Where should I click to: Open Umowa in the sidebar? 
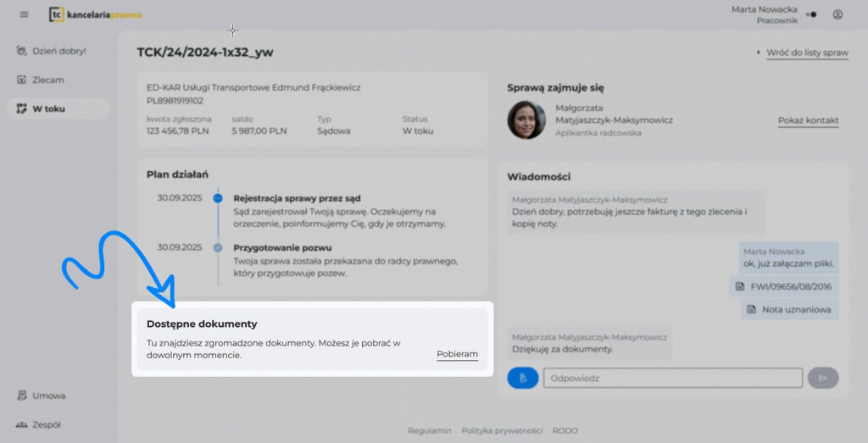point(48,396)
